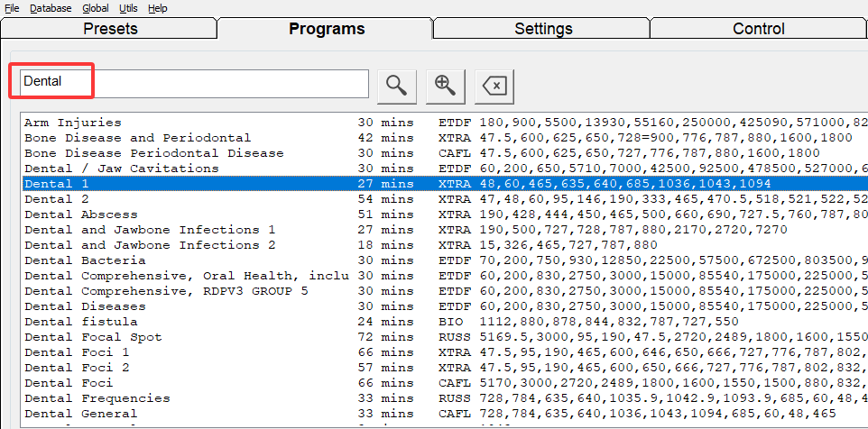868x429 pixels.
Task: Click the magnifying glass search icon
Action: (397, 87)
